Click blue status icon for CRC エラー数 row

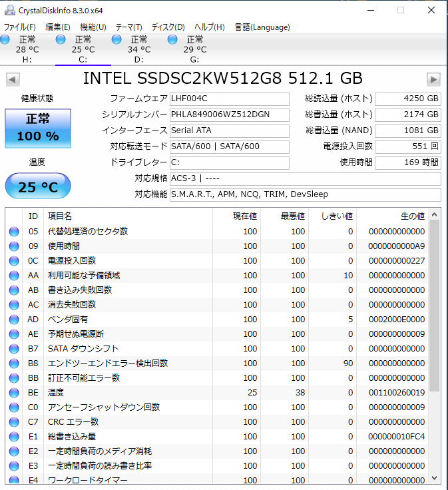coord(14,422)
